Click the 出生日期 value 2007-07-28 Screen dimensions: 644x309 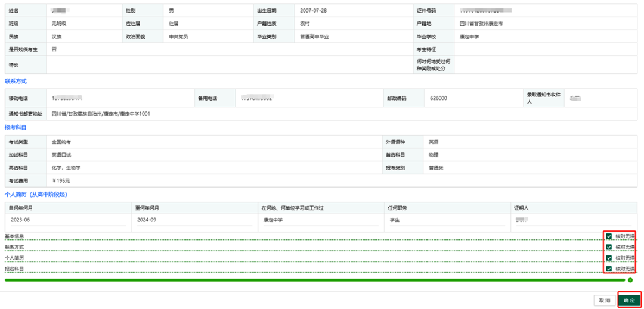(x=313, y=11)
